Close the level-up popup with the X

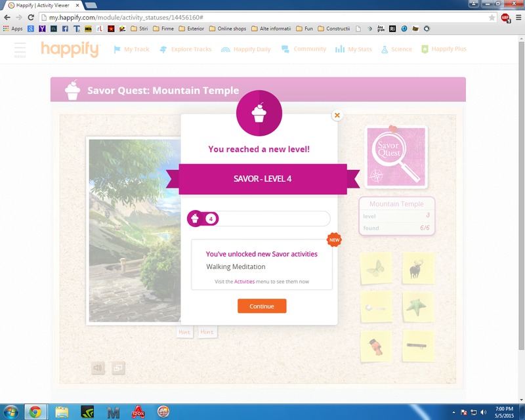click(337, 115)
